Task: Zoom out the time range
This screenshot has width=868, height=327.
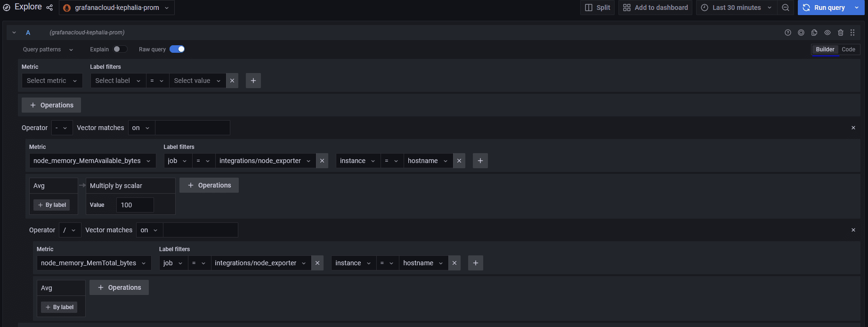Action: (x=785, y=8)
